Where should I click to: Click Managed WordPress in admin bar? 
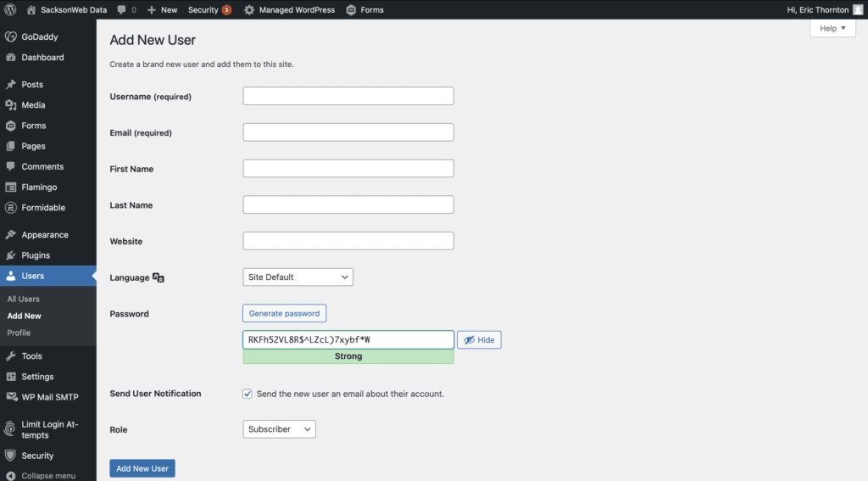[297, 9]
